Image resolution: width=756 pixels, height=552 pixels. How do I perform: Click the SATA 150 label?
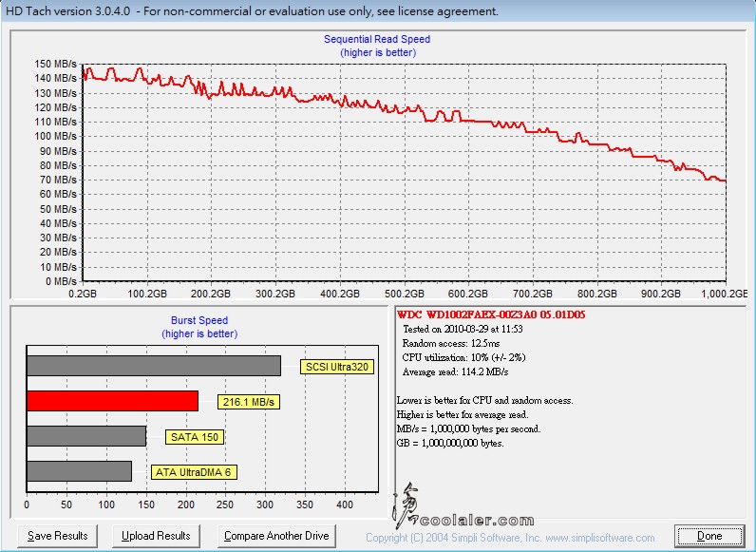195,437
